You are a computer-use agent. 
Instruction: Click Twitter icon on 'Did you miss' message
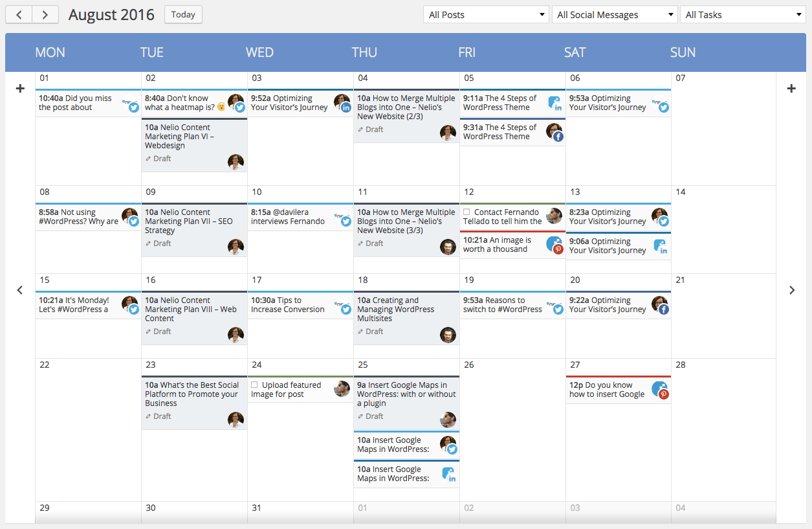click(x=134, y=107)
